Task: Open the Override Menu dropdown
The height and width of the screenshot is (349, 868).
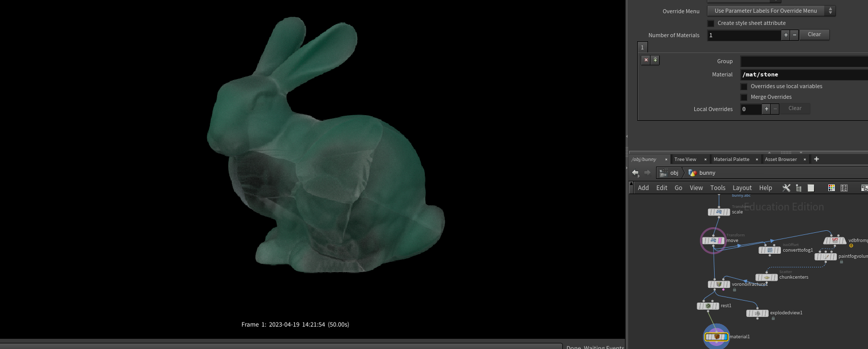Action: coord(771,11)
